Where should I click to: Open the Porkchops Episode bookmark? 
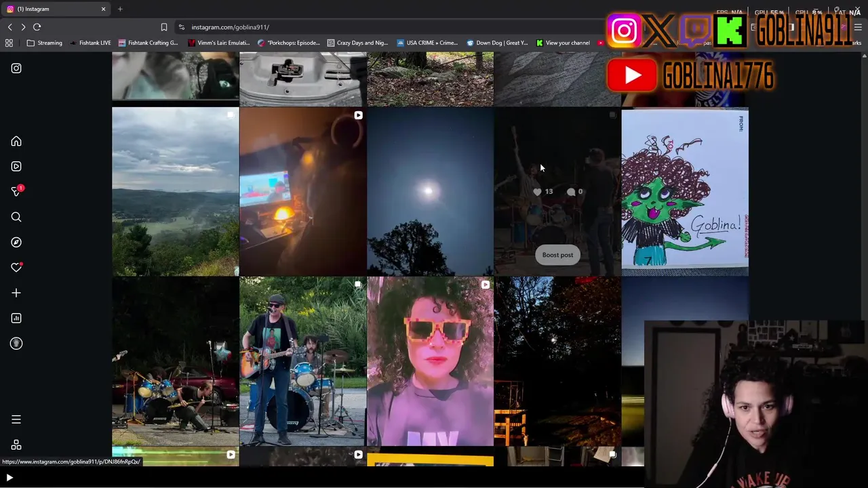(290, 43)
